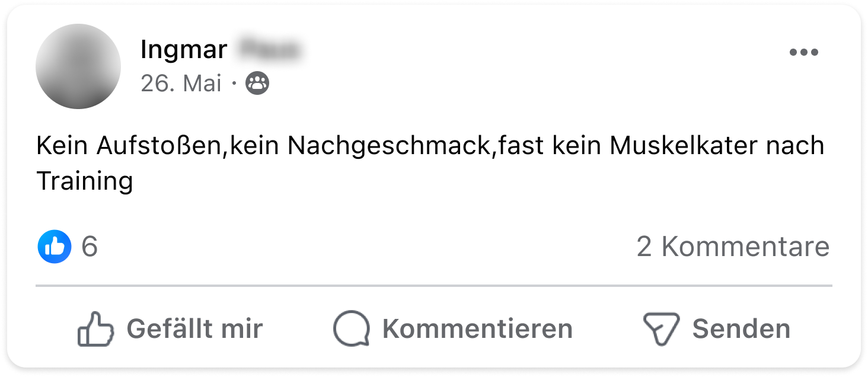Click the middle dot of the options icon
The width and height of the screenshot is (868, 377).
(803, 53)
